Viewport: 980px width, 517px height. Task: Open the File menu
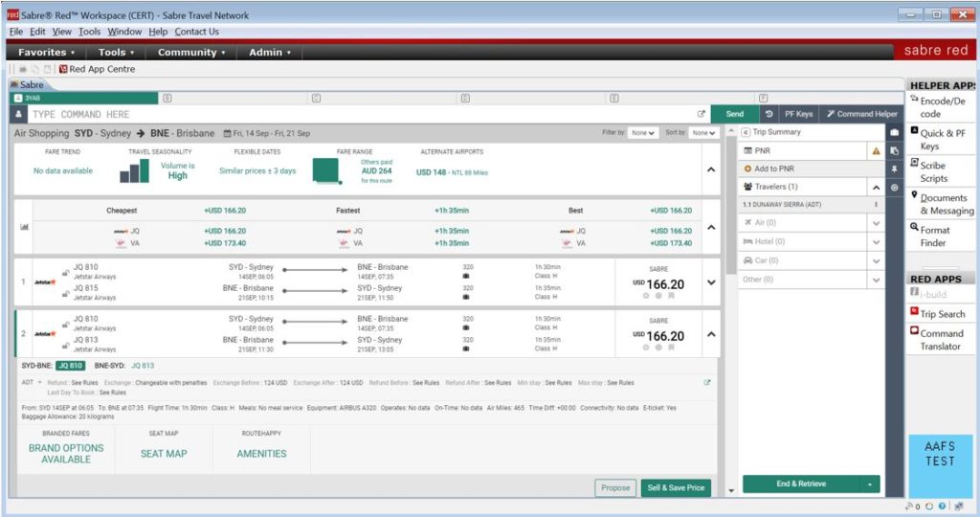[16, 32]
